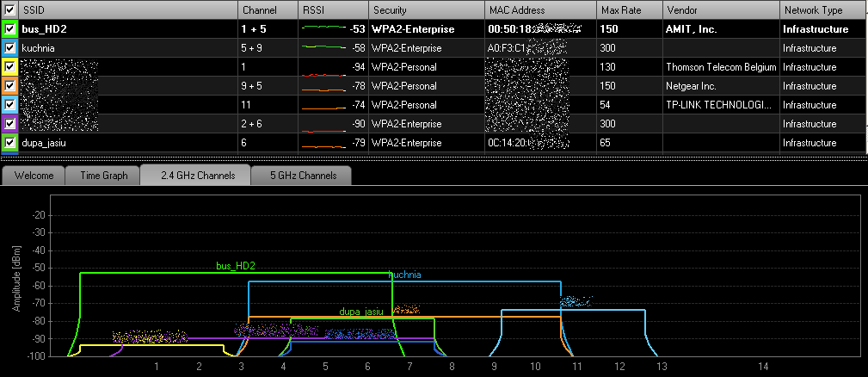Click the Max Rate column header
The width and height of the screenshot is (868, 377).
point(628,9)
